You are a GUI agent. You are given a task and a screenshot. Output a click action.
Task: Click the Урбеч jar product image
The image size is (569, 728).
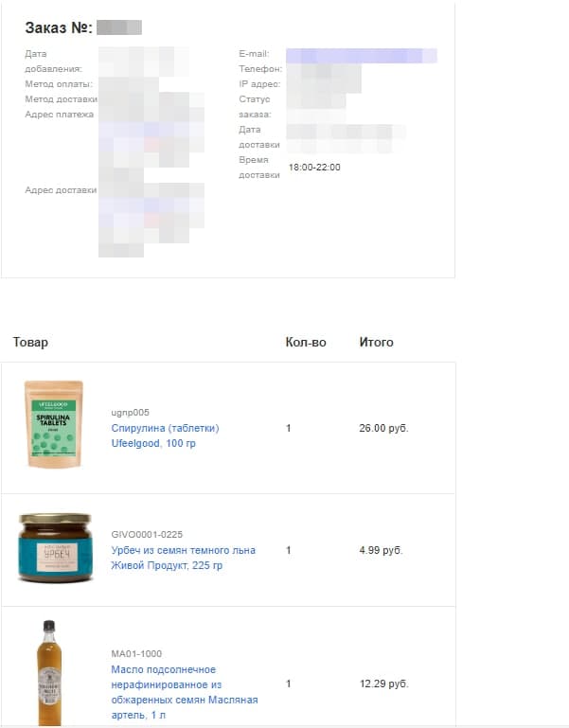tap(55, 547)
